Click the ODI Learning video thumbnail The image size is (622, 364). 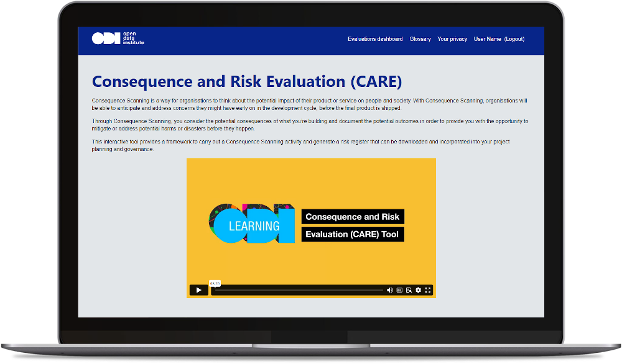311,228
